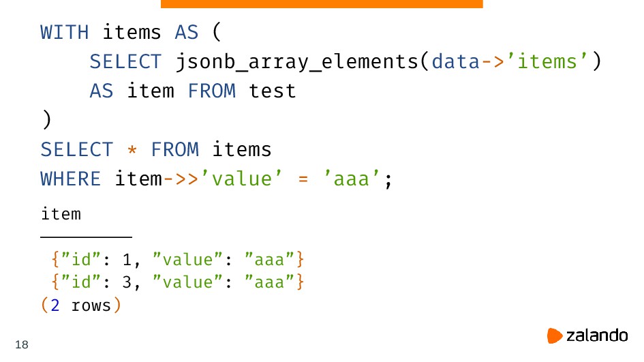This screenshot has height=362, width=644.
Task: Click the horizontal line under item header
Action: click(x=87, y=237)
